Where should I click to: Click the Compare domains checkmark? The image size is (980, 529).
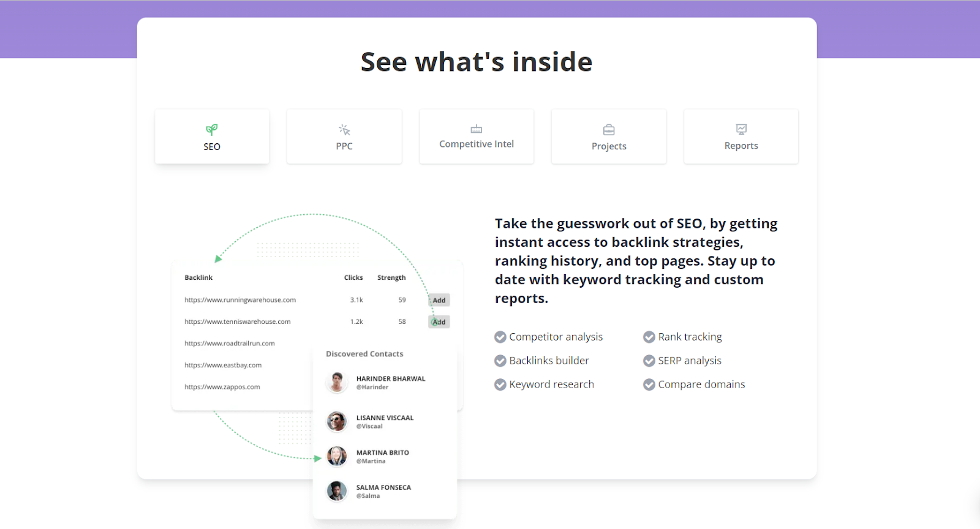pos(649,385)
